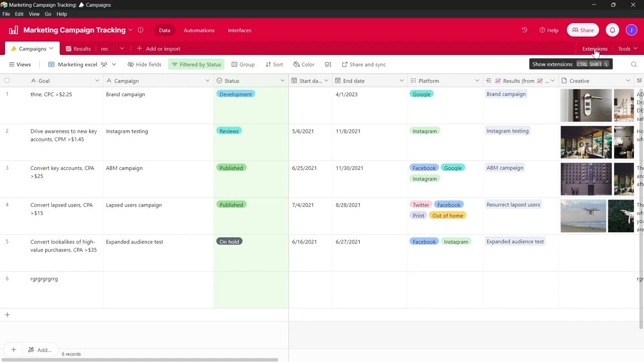This screenshot has height=362, width=644.
Task: Click the Share button
Action: [x=582, y=30]
